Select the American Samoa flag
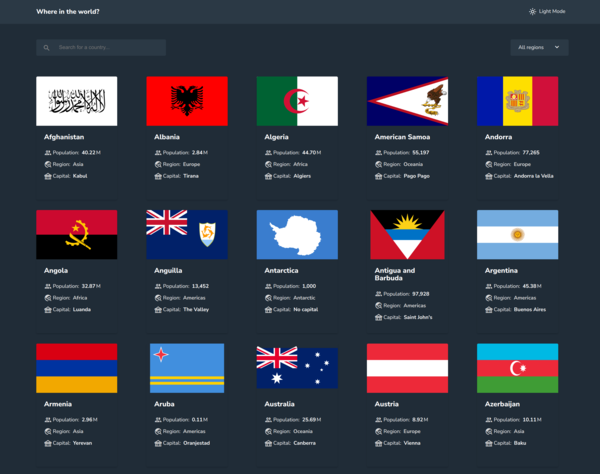600x474 pixels. coord(407,101)
